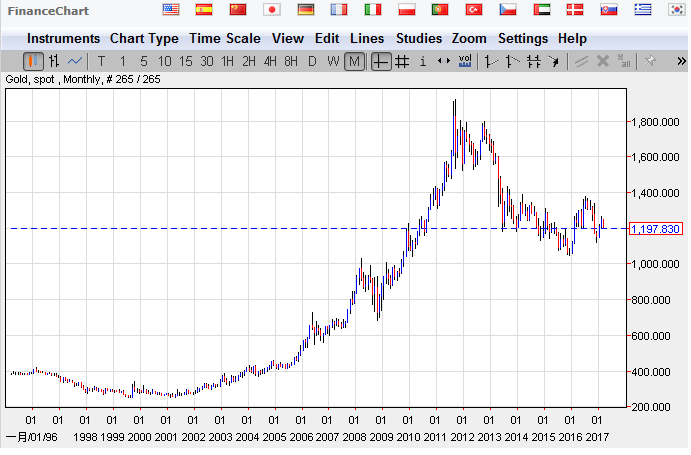Screen dimensions: 691x455
Task: Choose the German flag language
Action: [x=305, y=9]
